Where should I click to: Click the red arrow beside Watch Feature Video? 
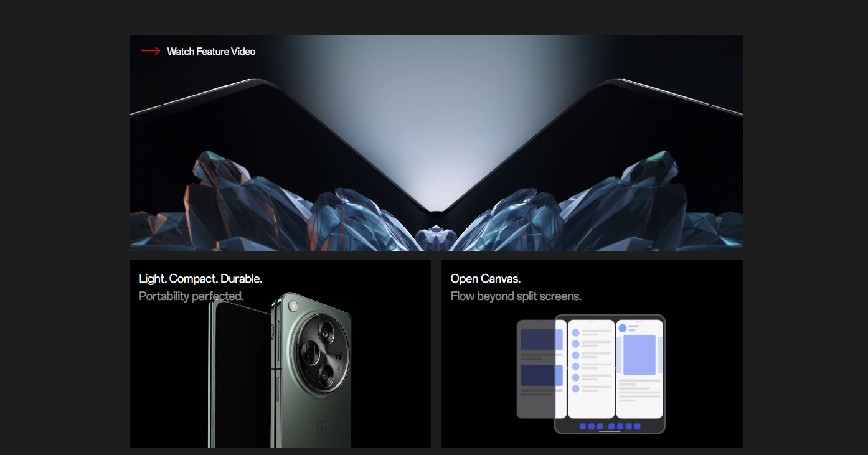pyautogui.click(x=151, y=51)
